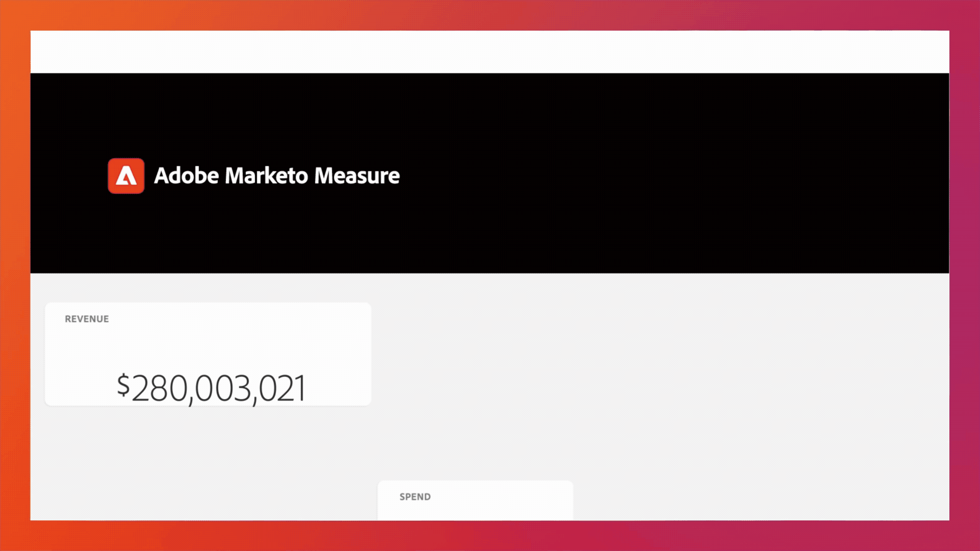Click the word "Measure" in the header
This screenshot has height=551, width=980.
[x=357, y=176]
